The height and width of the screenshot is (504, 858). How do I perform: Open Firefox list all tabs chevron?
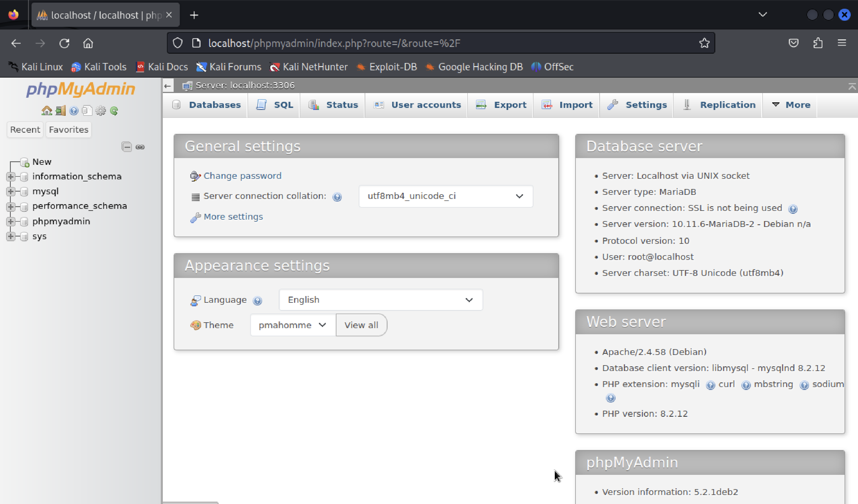click(763, 15)
